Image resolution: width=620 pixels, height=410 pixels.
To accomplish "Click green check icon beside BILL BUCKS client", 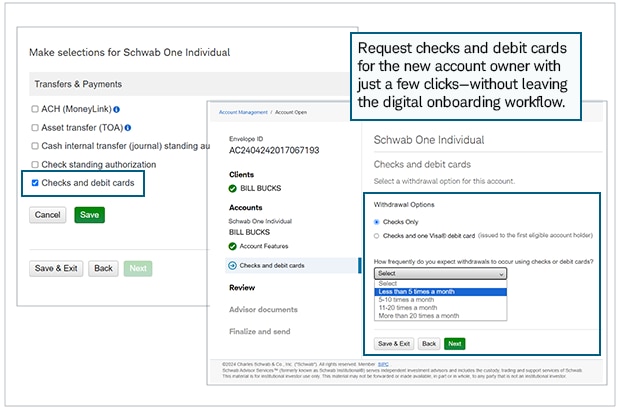I will (232, 189).
